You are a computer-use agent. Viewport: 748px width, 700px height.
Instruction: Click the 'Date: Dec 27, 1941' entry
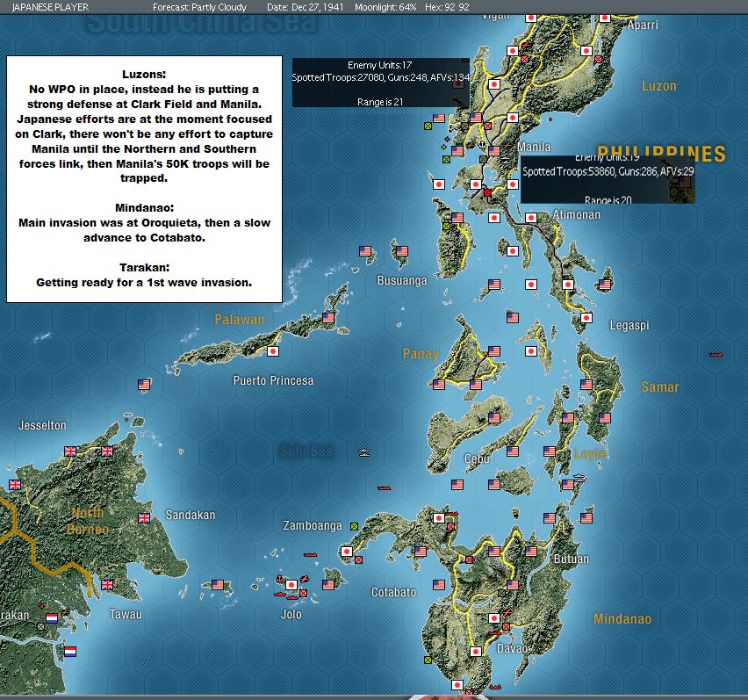click(x=306, y=7)
